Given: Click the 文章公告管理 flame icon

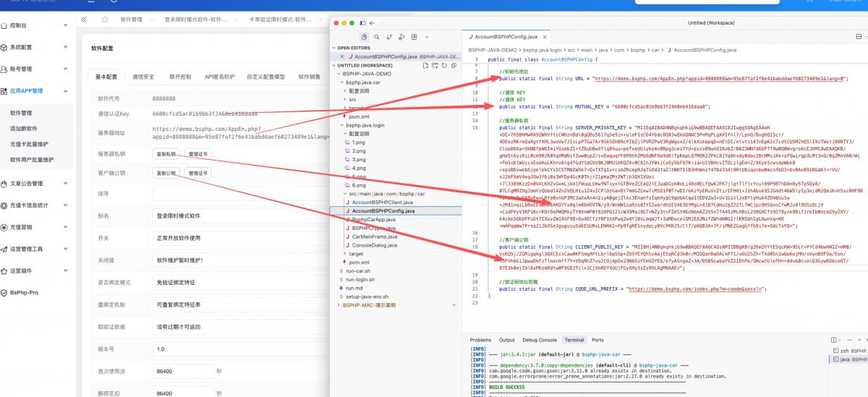Looking at the screenshot, I should [x=4, y=184].
